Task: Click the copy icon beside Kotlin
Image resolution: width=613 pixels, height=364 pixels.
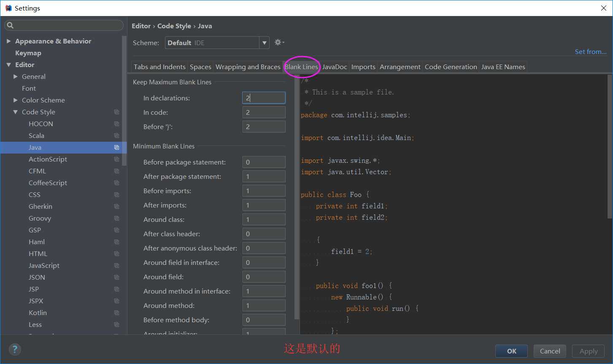Action: (117, 313)
